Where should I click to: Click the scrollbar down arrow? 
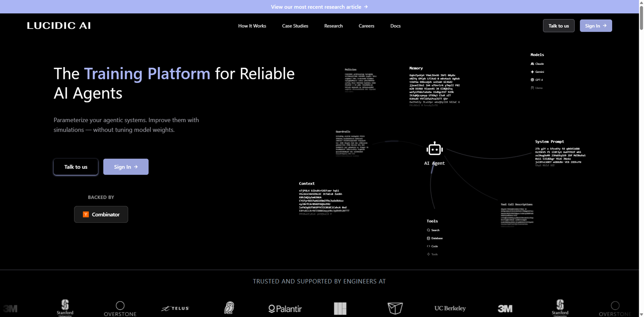click(x=642, y=314)
